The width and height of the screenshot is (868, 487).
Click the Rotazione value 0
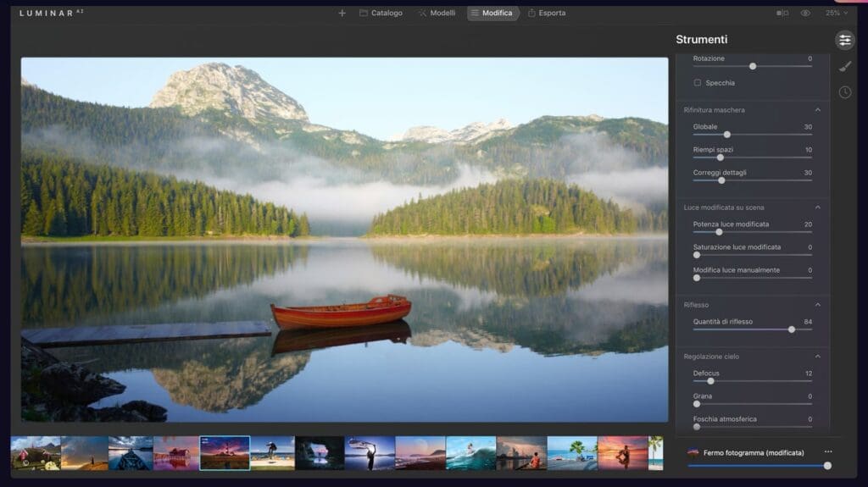point(810,58)
